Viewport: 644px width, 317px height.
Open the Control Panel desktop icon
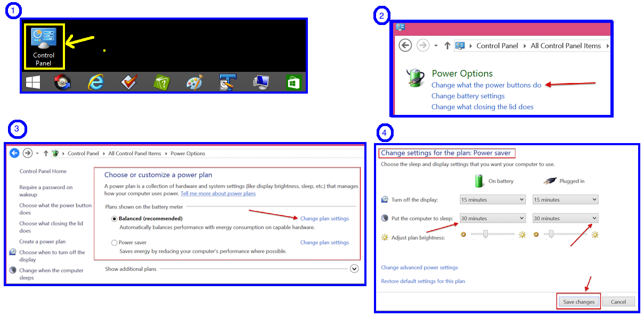44,46
